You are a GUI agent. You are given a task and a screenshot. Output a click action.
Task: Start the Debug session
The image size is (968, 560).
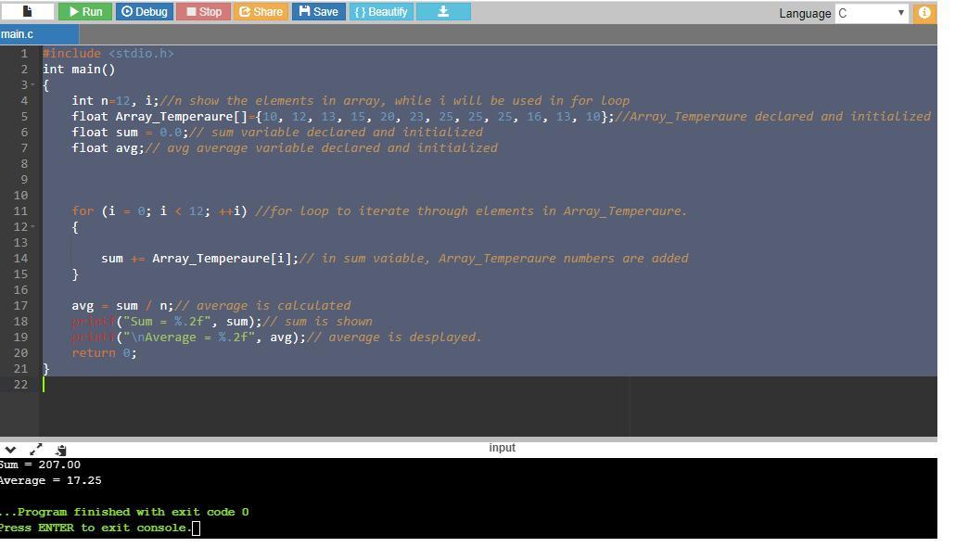(x=144, y=12)
